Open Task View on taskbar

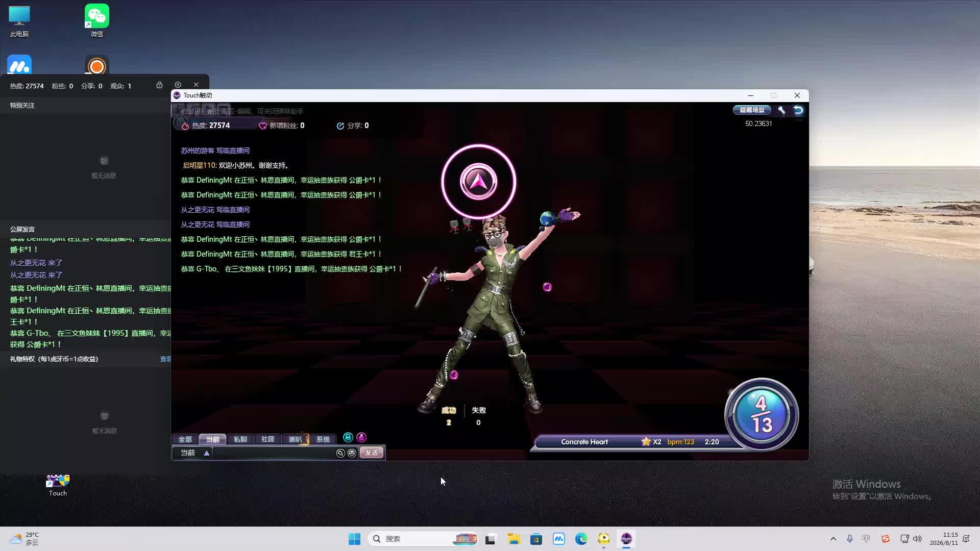pos(490,539)
